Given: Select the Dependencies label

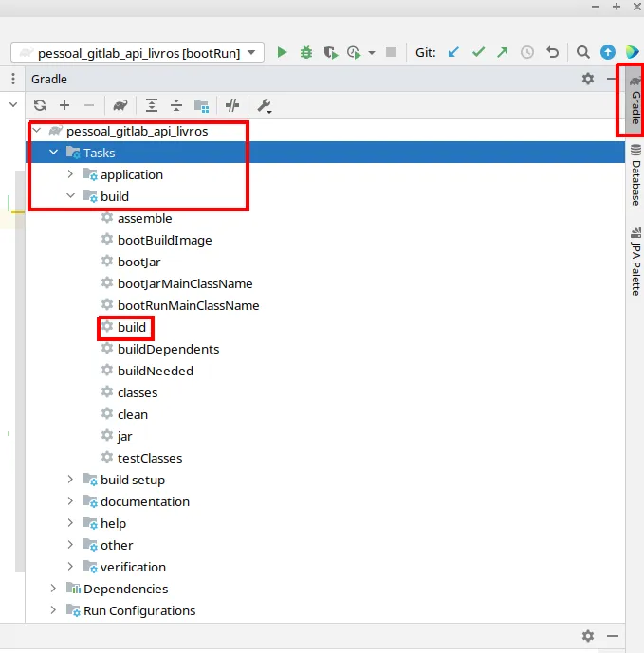Looking at the screenshot, I should [x=126, y=589].
